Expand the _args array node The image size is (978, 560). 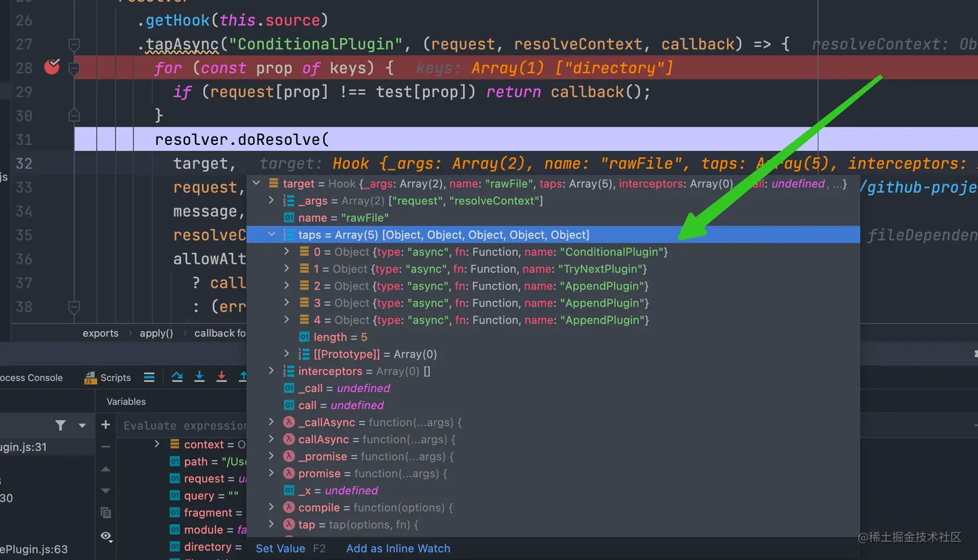tap(272, 200)
